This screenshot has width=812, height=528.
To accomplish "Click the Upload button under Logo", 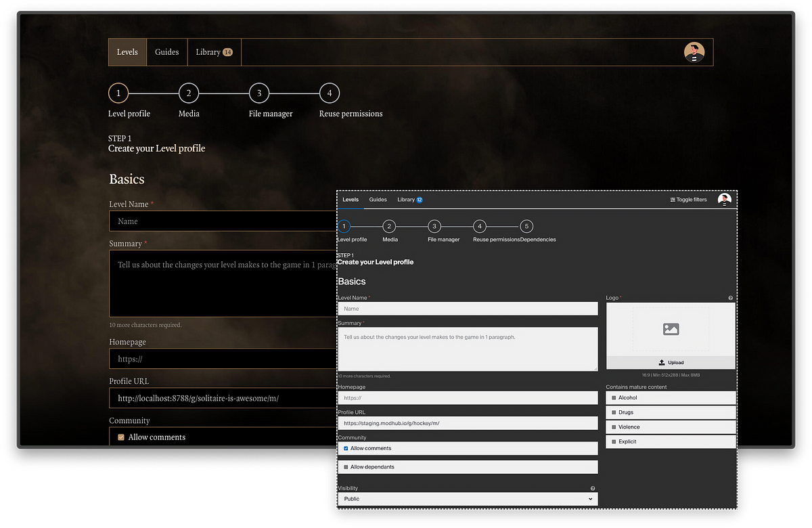I will tap(671, 362).
